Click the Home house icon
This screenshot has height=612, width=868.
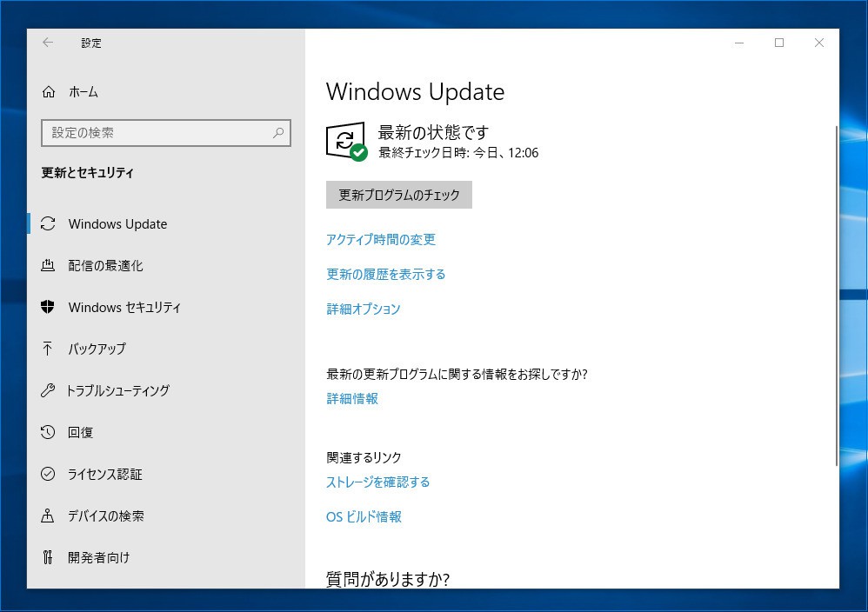(49, 92)
